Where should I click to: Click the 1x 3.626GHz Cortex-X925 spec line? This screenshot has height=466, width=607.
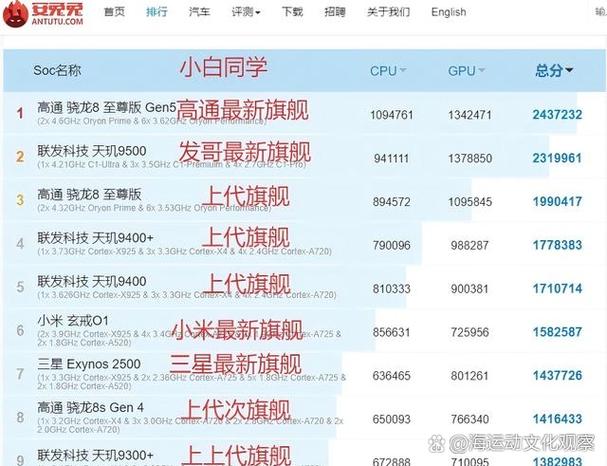tap(187, 295)
